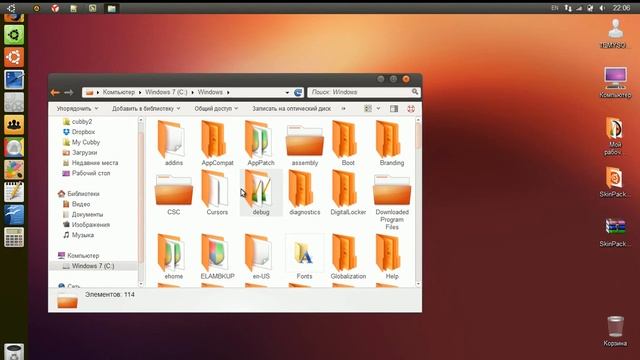This screenshot has height=360, width=640.
Task: Open the Boot folder
Action: click(x=348, y=143)
